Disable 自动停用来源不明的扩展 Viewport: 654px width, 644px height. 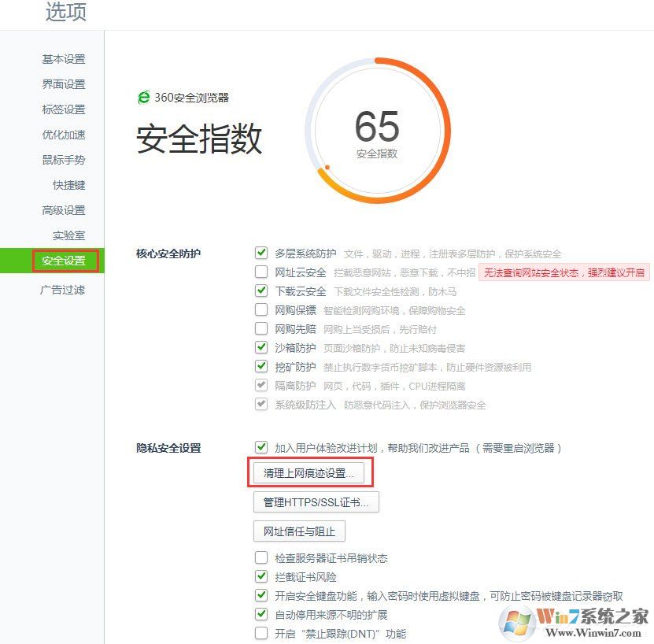[x=260, y=615]
